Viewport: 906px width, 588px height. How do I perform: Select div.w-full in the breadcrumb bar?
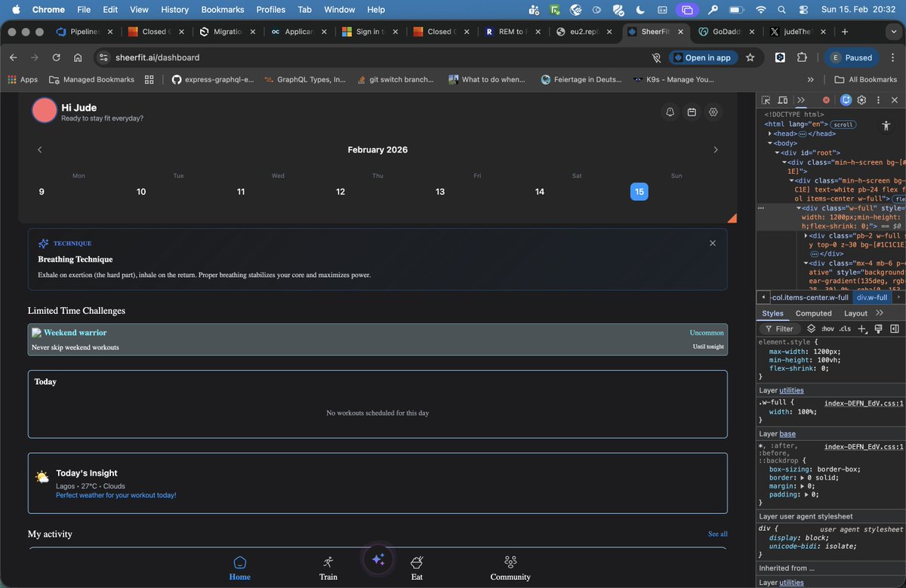[x=872, y=297]
